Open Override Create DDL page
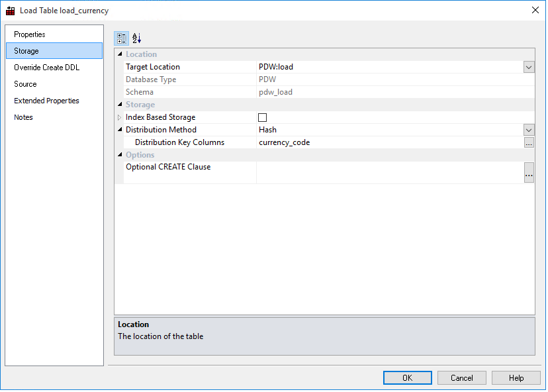 pos(46,68)
